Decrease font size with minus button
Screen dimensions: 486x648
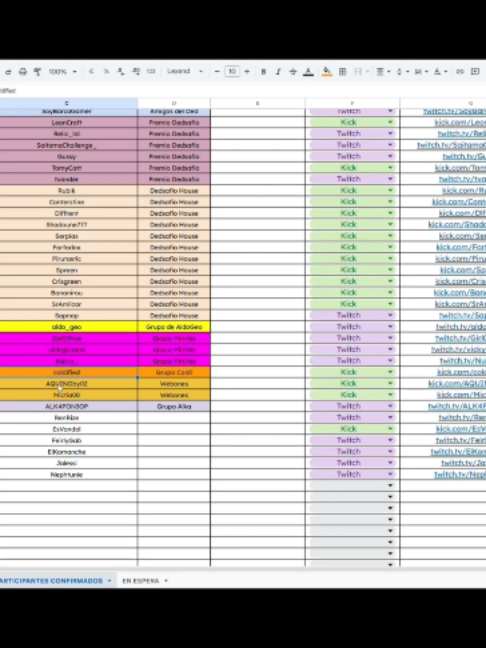click(x=217, y=71)
